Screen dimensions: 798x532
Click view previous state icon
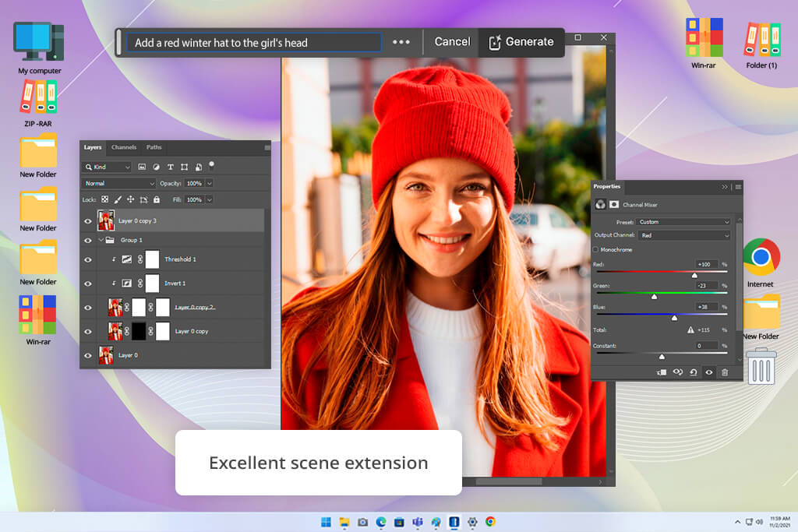[677, 372]
